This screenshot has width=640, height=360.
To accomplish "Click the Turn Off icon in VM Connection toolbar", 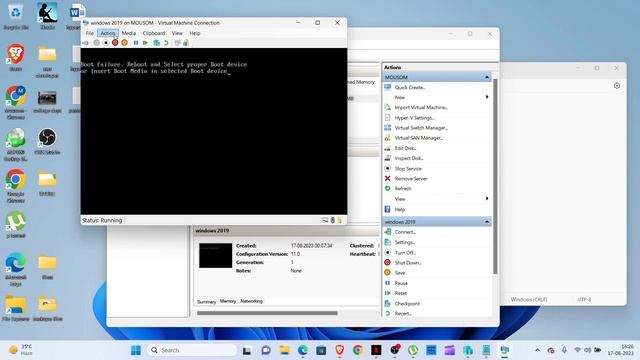I will [x=106, y=43].
